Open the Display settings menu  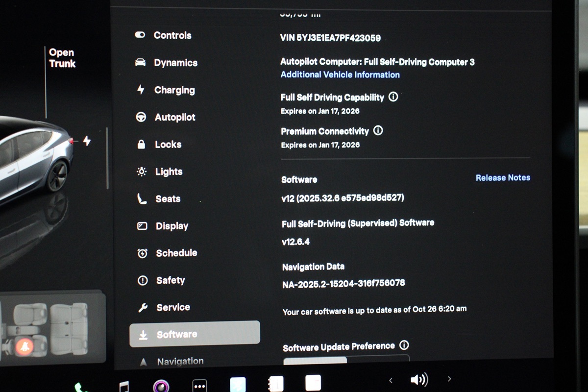tap(171, 226)
